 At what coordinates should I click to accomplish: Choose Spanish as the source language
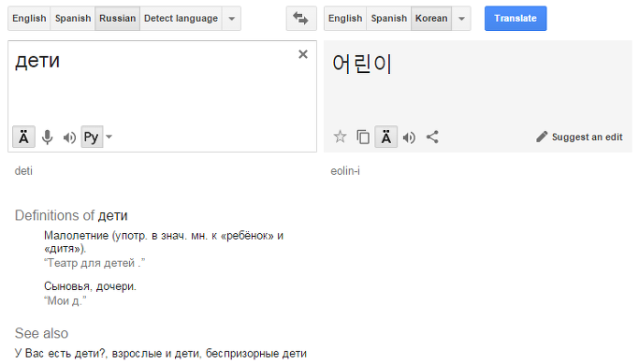[x=73, y=19]
